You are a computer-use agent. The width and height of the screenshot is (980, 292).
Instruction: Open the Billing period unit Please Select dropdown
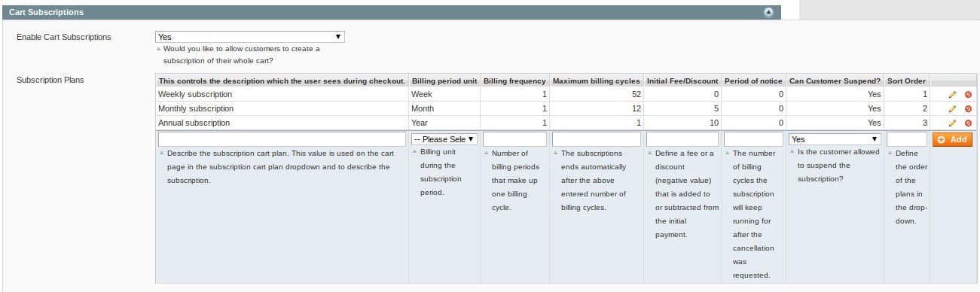[x=444, y=139]
